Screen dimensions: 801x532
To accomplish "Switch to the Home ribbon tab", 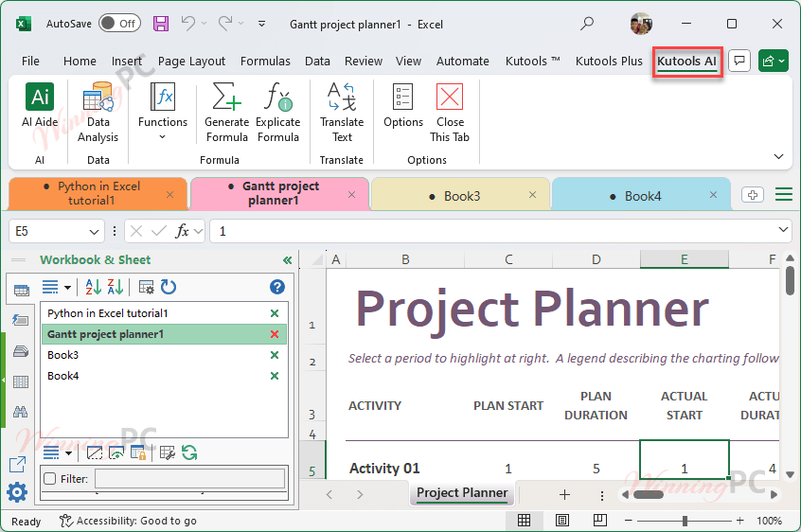I will click(80, 62).
